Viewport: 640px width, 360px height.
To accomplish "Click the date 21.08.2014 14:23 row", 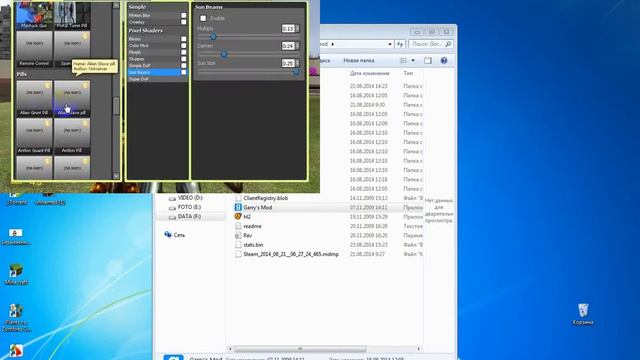I will [x=369, y=86].
